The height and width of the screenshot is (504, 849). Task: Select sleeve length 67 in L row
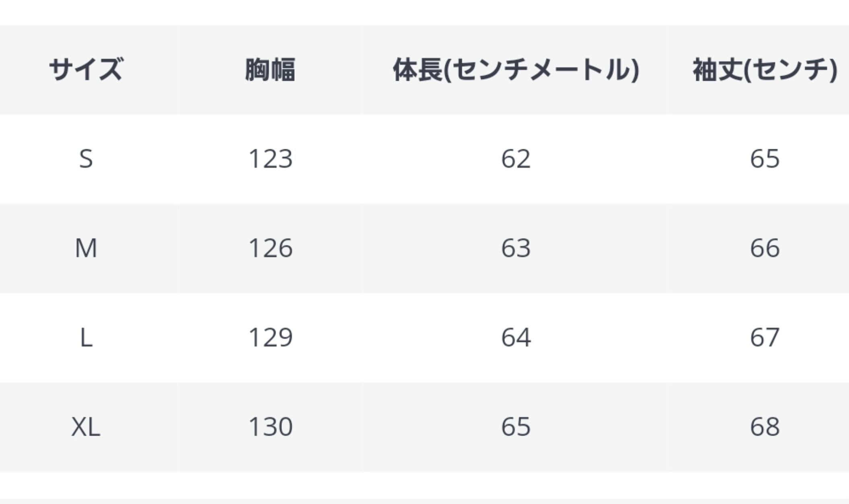[x=765, y=337]
